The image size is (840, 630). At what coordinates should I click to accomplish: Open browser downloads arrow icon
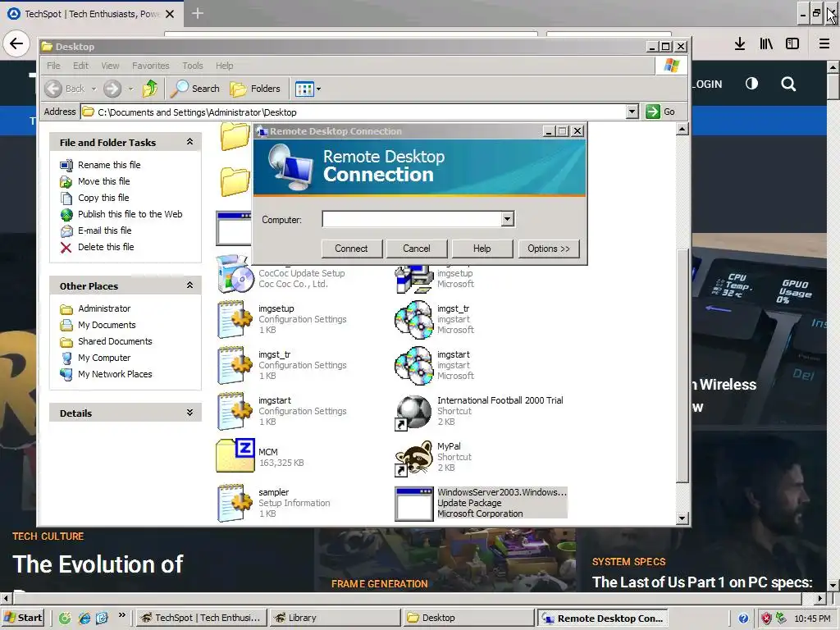[740, 43]
